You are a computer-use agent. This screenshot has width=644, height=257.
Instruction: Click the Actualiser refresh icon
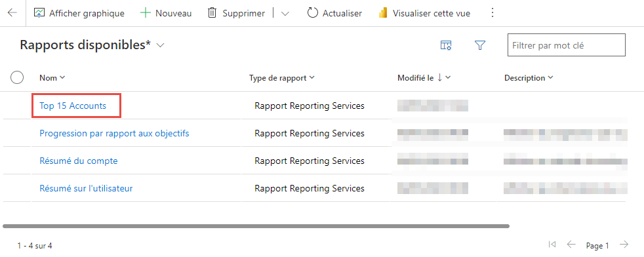click(x=313, y=13)
